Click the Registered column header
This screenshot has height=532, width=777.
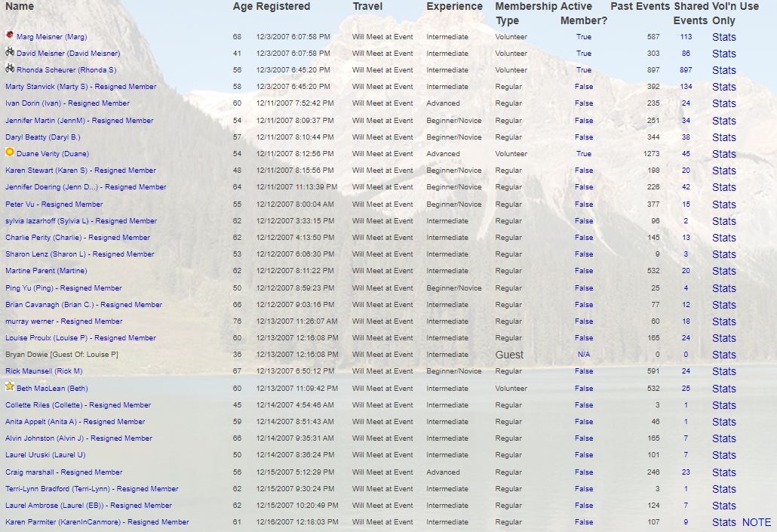(x=283, y=7)
